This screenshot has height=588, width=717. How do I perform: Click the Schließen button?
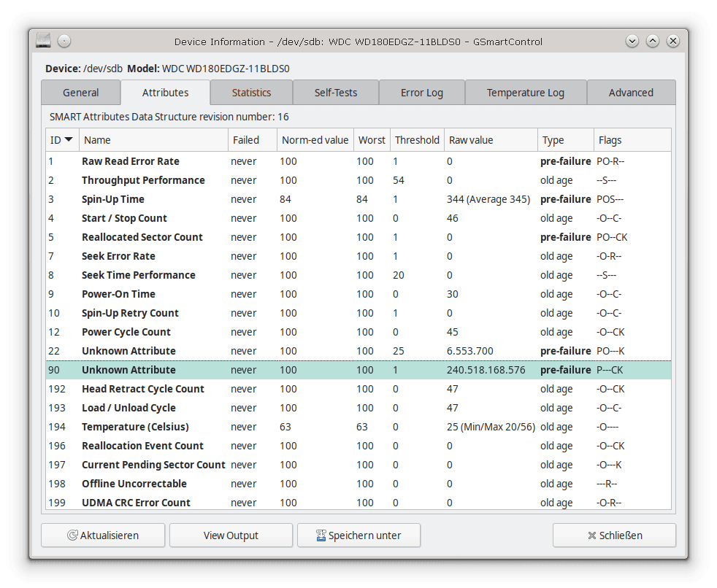point(614,535)
